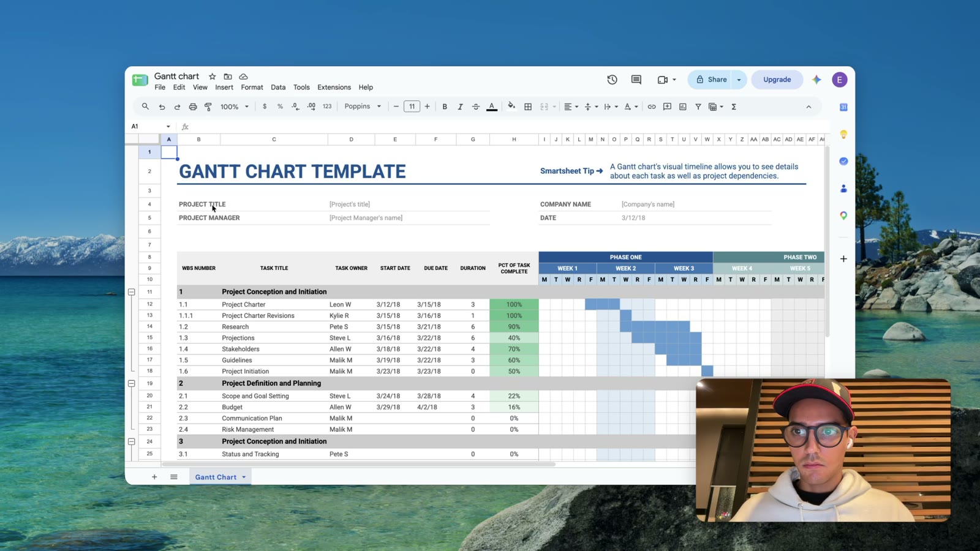Activate the Paint format tool

pos(208,107)
